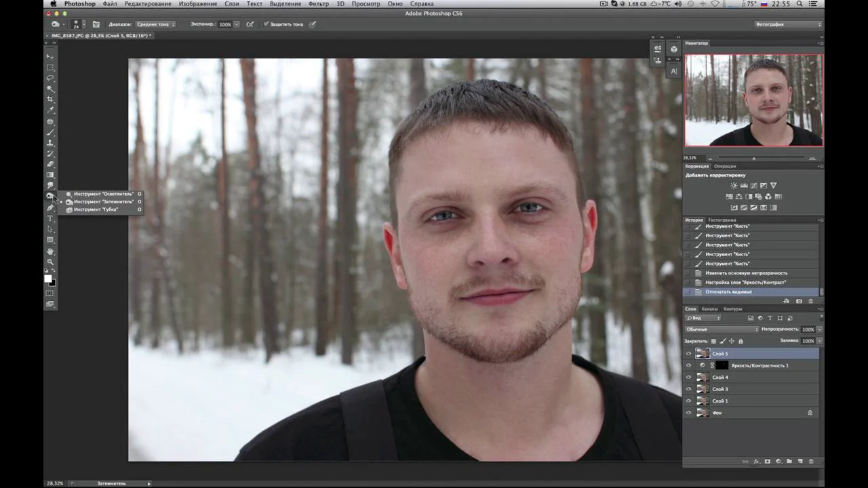Delete layer trash icon in Layers panel

point(811,462)
